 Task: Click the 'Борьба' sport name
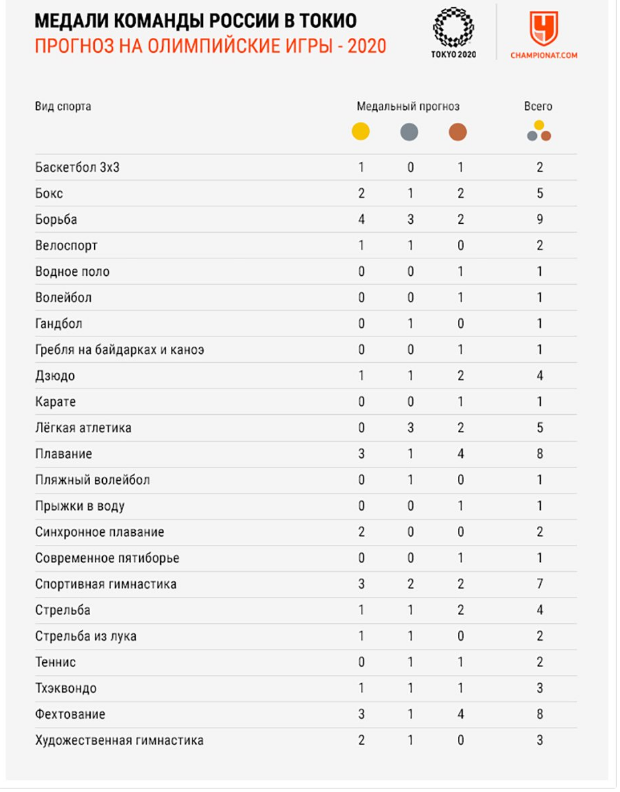tap(56, 219)
